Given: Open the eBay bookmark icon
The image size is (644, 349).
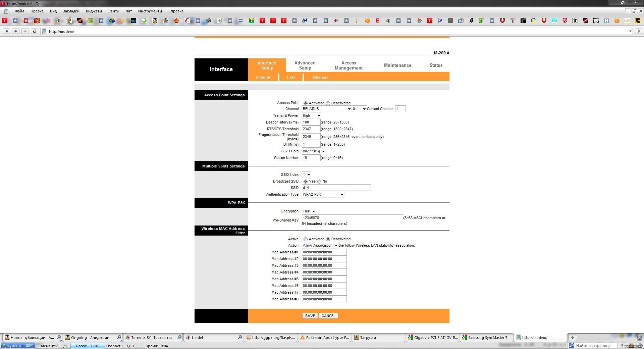Looking at the screenshot, I should 336,20.
